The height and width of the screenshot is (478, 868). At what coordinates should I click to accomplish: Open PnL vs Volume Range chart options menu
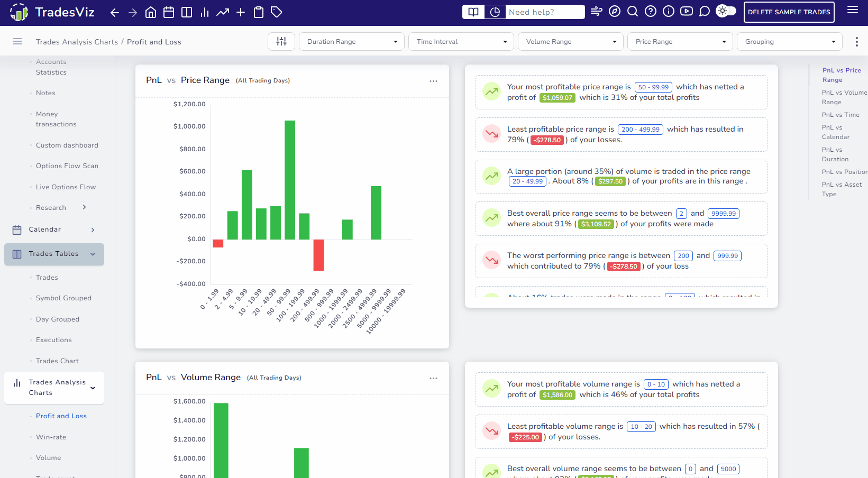click(434, 378)
